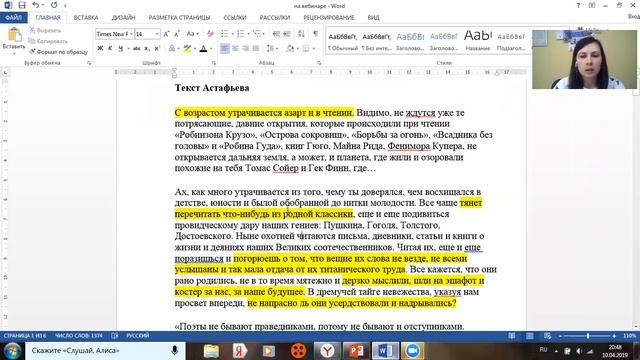Center the paragraph text
Image resolution: width=640 pixels, height=360 pixels.
click(235, 49)
